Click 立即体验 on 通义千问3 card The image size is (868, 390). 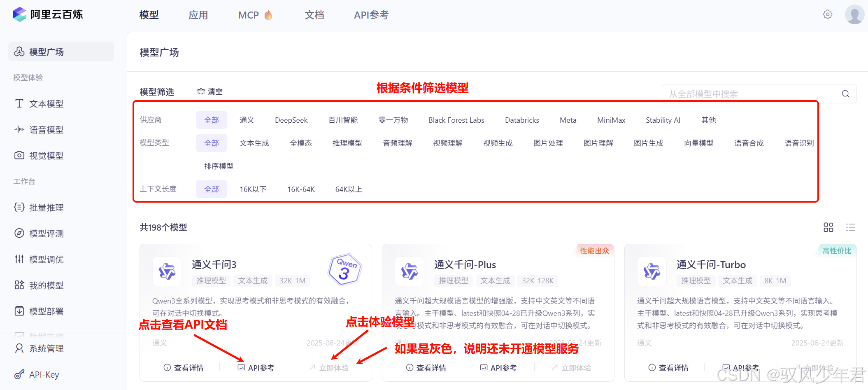point(329,367)
